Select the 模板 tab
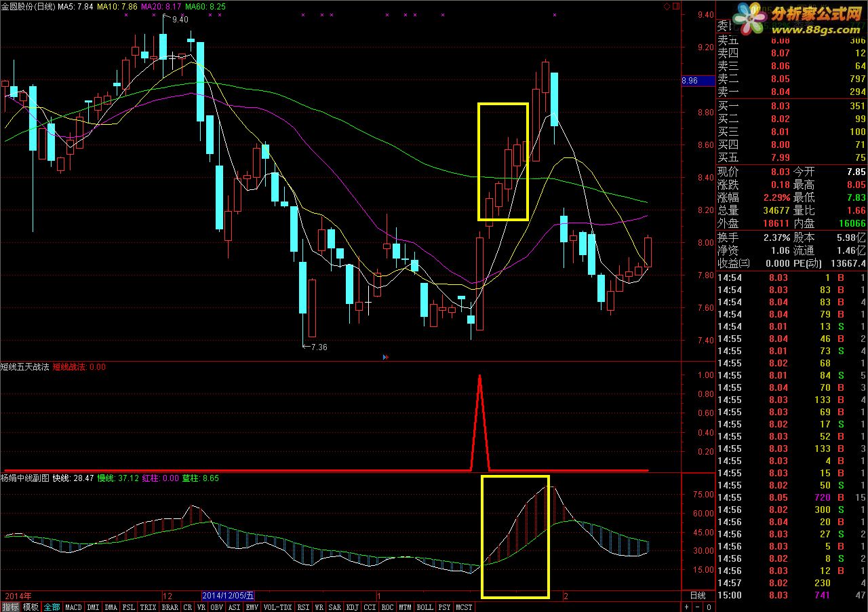The height and width of the screenshot is (612, 868). [31, 607]
